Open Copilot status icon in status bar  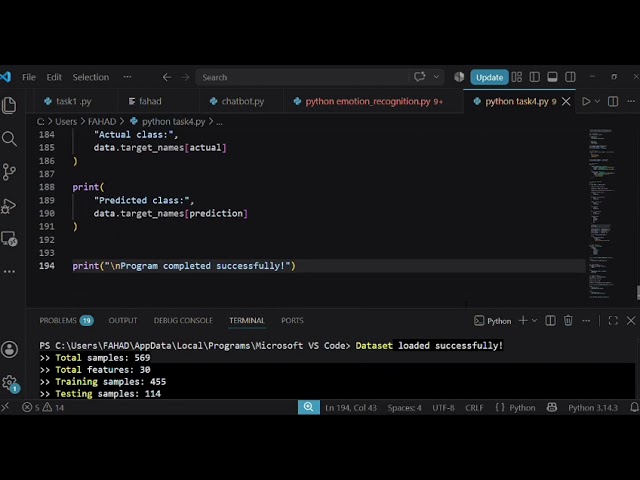click(x=552, y=407)
